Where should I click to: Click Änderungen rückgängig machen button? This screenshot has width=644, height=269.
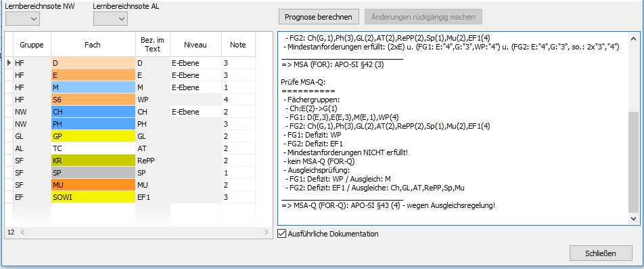[x=423, y=17]
